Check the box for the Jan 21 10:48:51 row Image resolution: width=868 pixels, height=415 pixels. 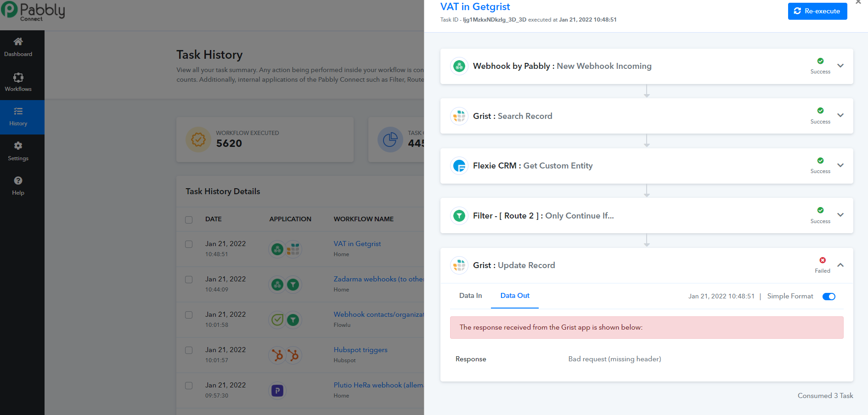coord(189,244)
